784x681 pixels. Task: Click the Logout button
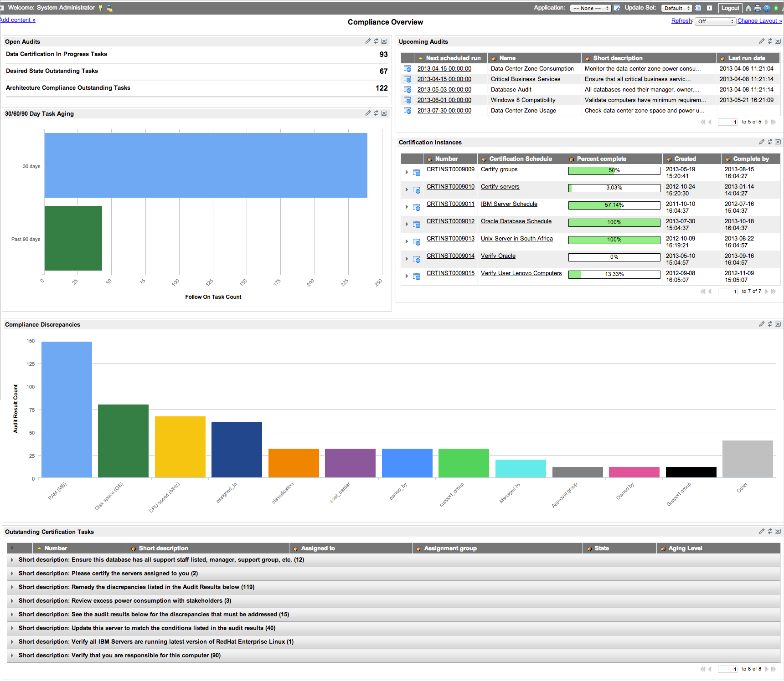click(730, 8)
